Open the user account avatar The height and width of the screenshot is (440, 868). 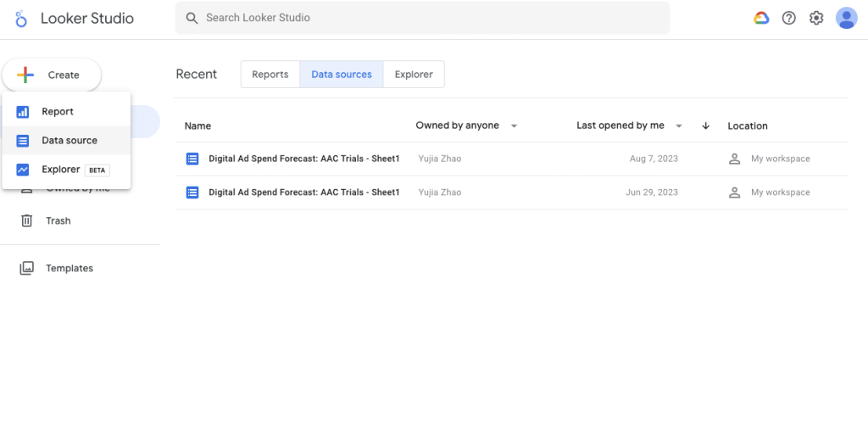coord(847,19)
